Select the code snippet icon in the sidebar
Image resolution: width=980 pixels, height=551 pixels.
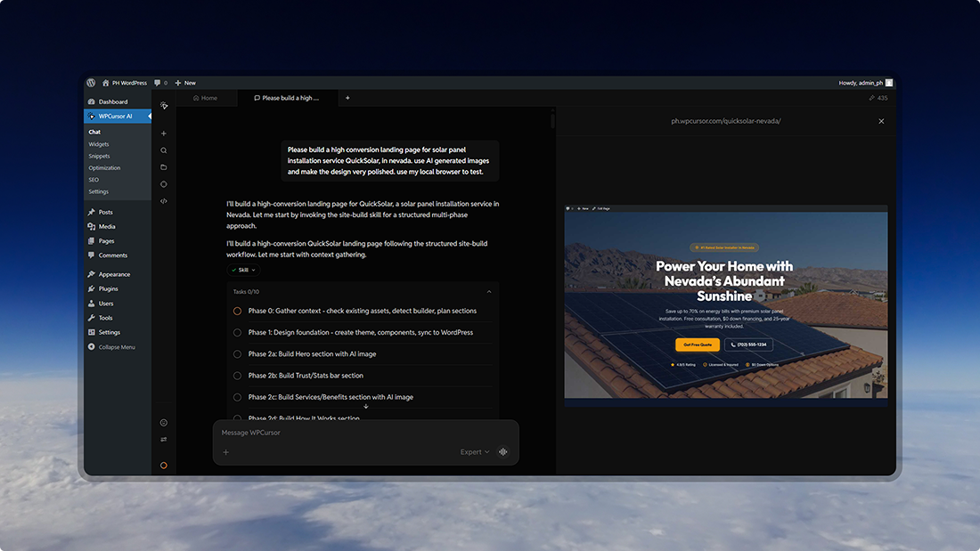164,201
